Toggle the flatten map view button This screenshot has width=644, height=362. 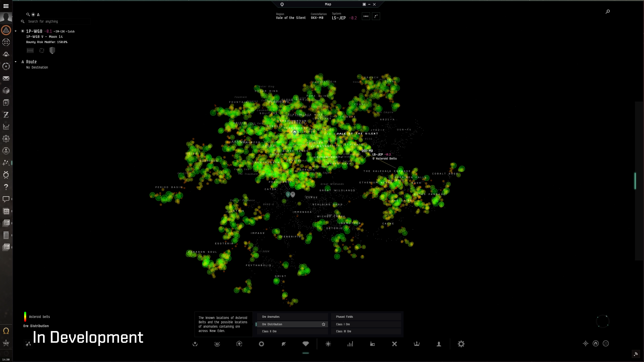click(366, 16)
